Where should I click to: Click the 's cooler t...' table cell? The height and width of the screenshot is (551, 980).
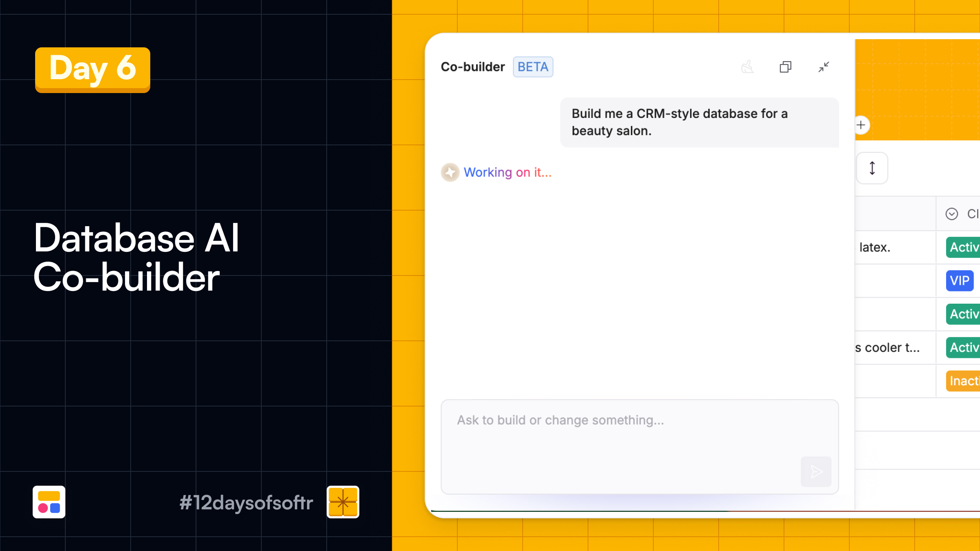pos(895,348)
